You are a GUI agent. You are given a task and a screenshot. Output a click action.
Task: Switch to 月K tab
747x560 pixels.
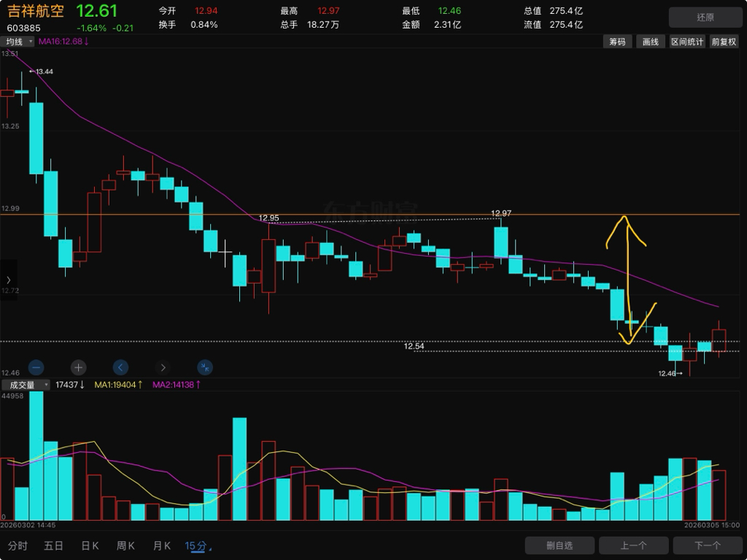click(x=162, y=545)
